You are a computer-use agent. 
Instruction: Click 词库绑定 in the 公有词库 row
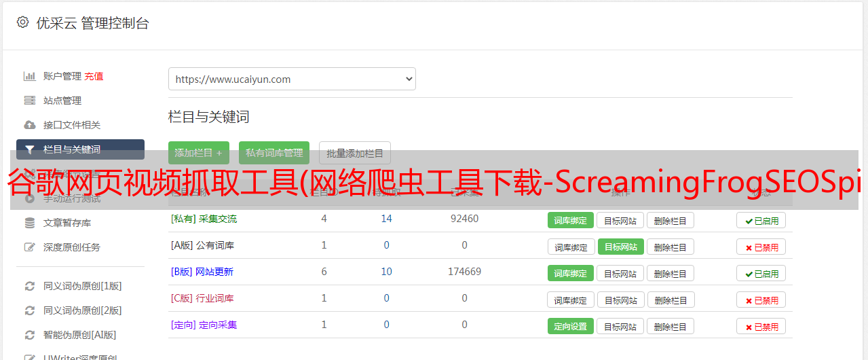[571, 247]
